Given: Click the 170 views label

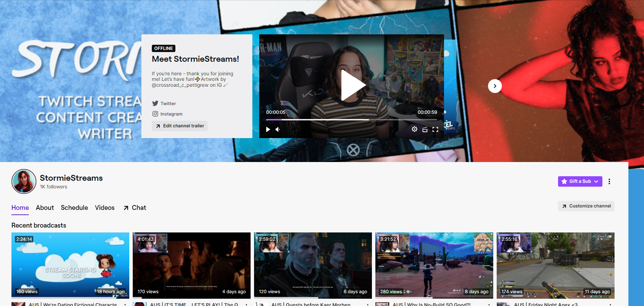Looking at the screenshot, I should tap(148, 291).
